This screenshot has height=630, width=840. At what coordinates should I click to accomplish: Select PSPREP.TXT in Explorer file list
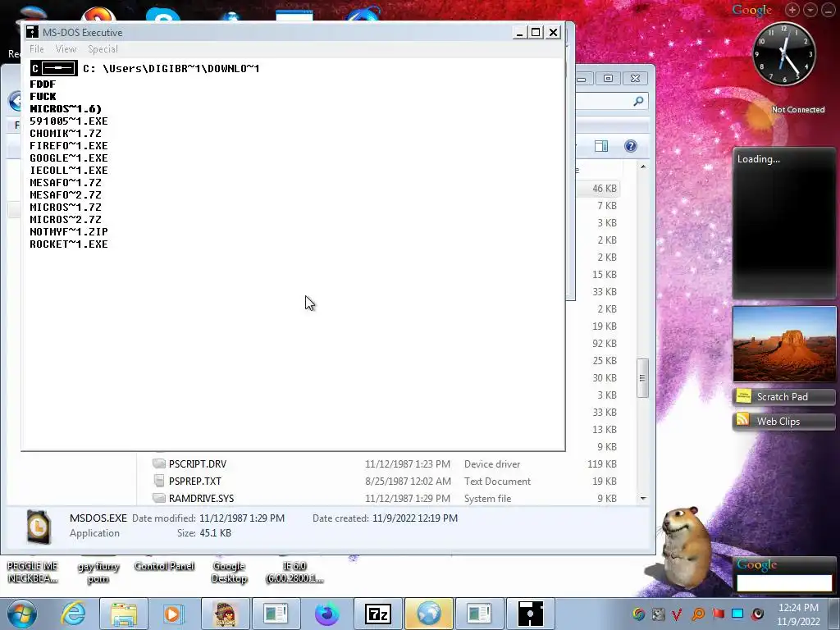(195, 481)
